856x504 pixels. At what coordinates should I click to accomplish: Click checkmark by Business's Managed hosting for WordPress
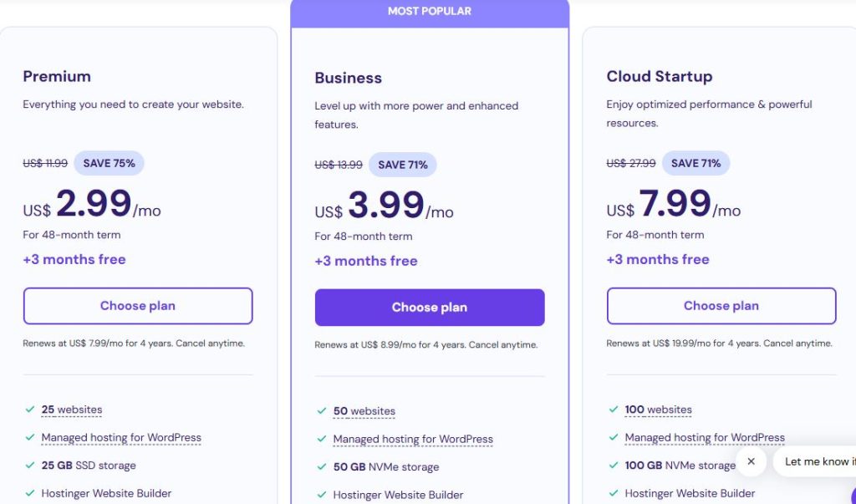tap(322, 439)
